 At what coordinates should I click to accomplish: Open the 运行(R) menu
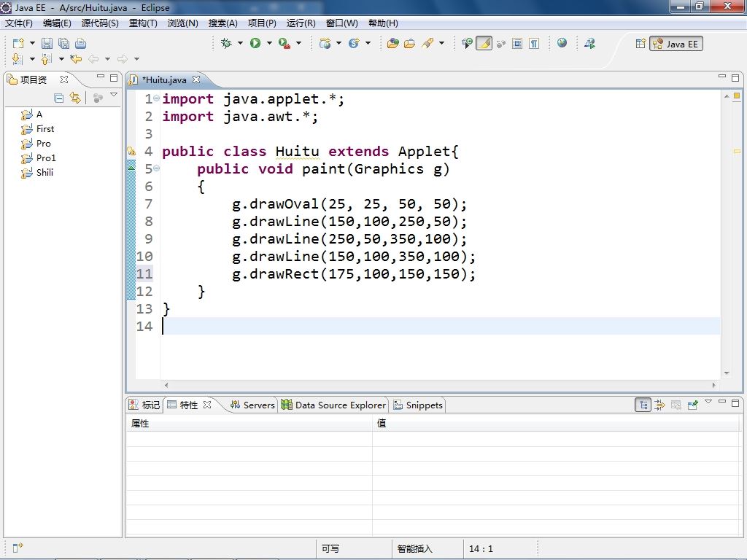[301, 23]
